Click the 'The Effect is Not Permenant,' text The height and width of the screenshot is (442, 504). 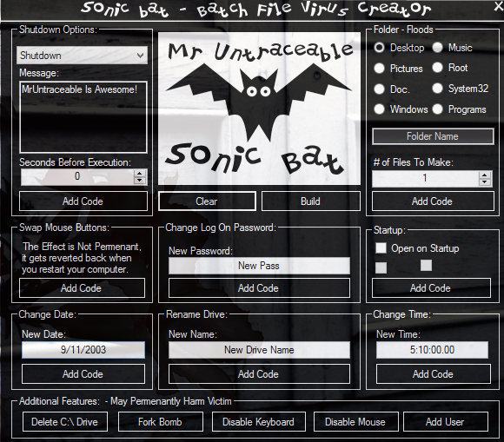coord(82,247)
